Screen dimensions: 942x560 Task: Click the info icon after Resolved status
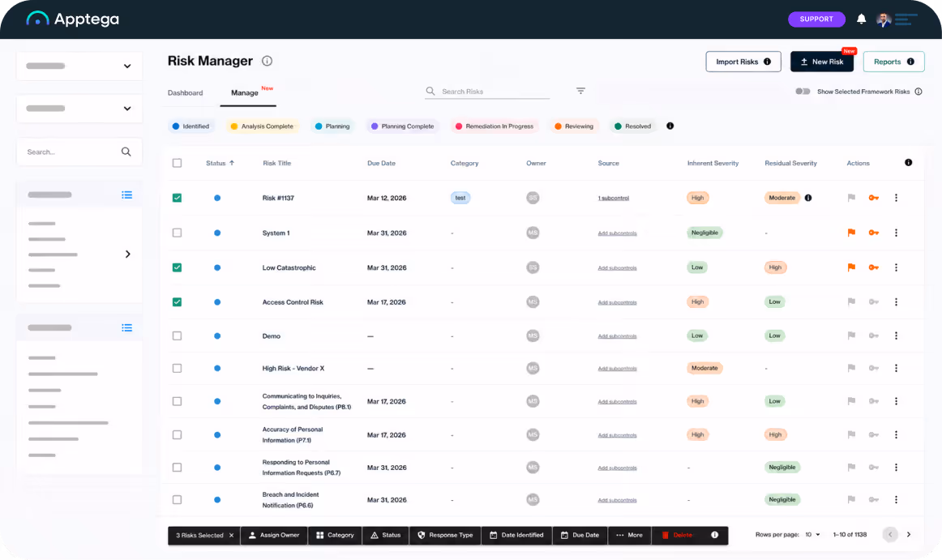pyautogui.click(x=670, y=126)
